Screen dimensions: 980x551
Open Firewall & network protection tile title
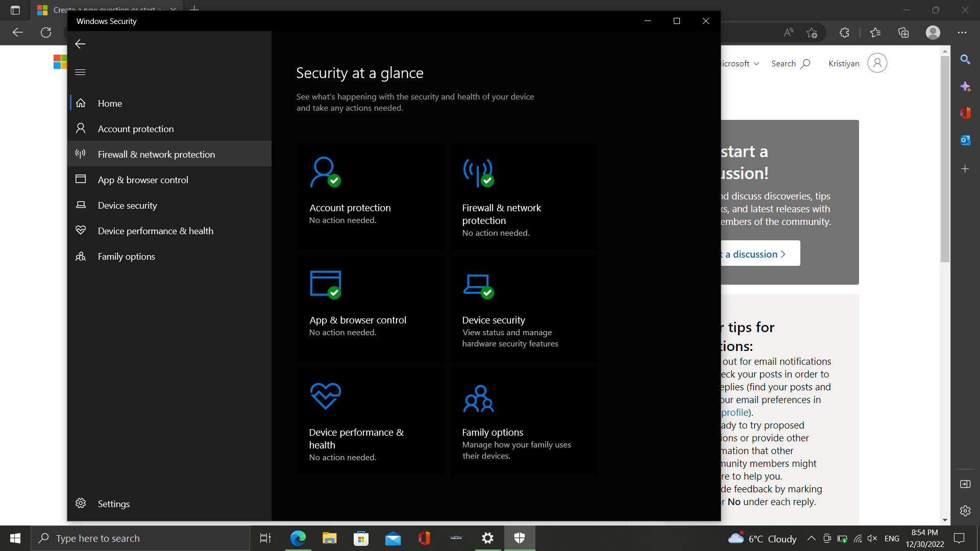(501, 214)
